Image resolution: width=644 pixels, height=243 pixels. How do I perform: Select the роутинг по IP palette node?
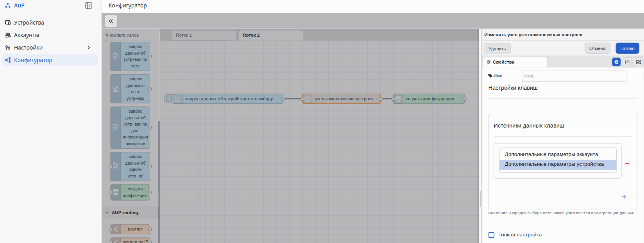point(130,240)
